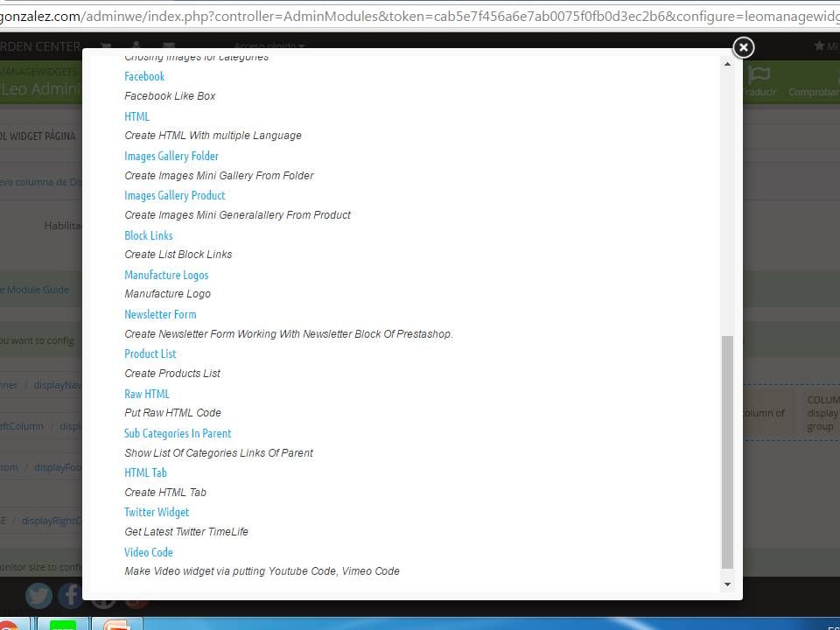Select the Video Code widget
This screenshot has width=840, height=630.
click(x=149, y=552)
